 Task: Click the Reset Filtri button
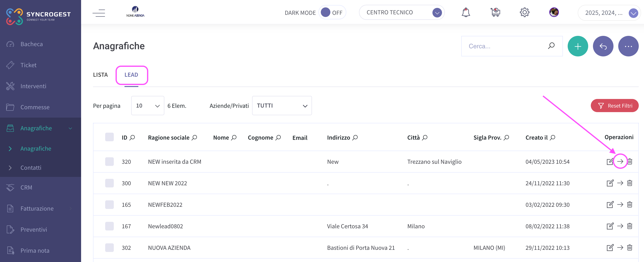coord(614,106)
